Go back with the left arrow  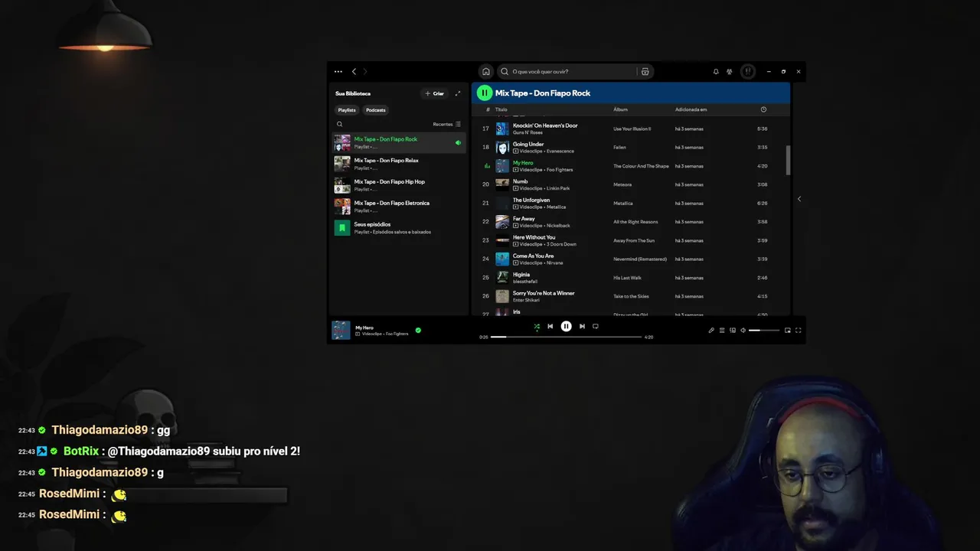point(354,71)
